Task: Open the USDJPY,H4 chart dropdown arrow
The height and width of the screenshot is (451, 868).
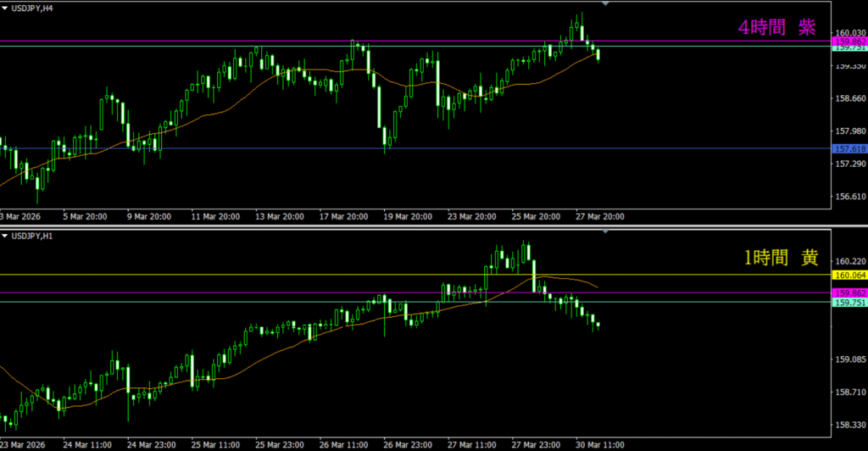Action: click(5, 7)
